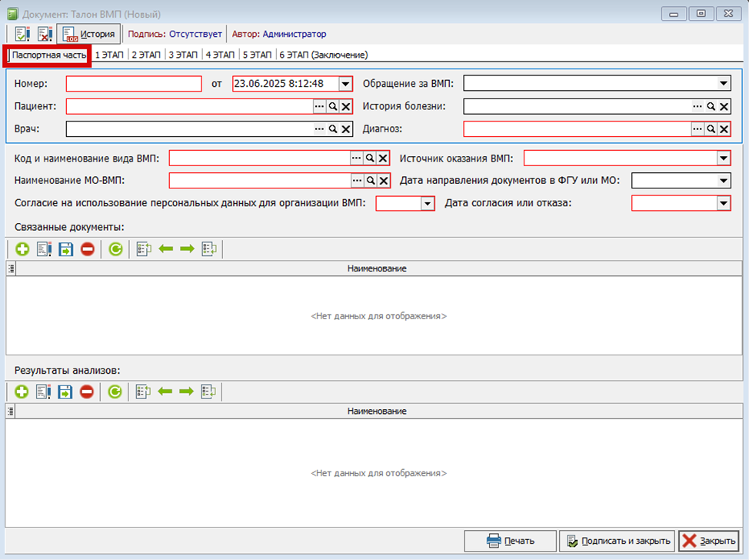Open the 3 ЭТАП tab

pos(183,55)
